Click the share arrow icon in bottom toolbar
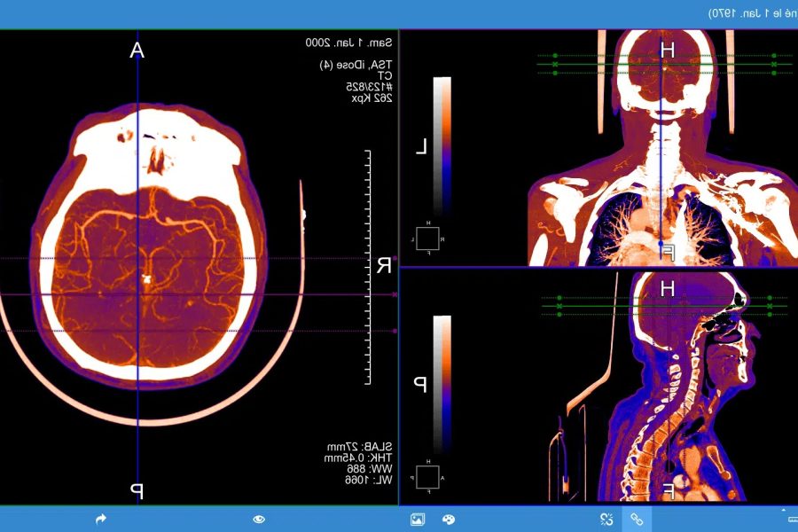This screenshot has width=798, height=532. [x=100, y=519]
